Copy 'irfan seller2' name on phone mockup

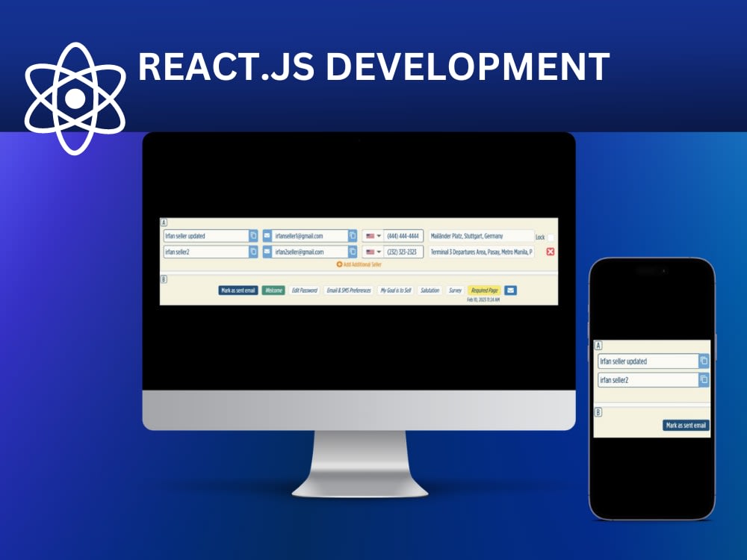tap(704, 379)
